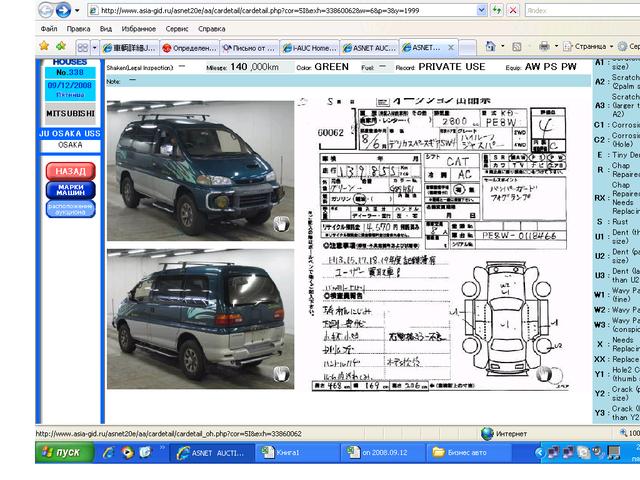640x480 pixels.
Task: Expand the Home button dropdown arrow
Action: pyautogui.click(x=502, y=47)
